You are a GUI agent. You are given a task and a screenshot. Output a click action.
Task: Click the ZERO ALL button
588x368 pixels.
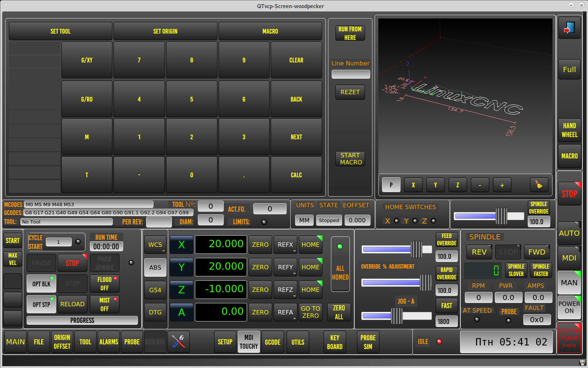coord(339,312)
